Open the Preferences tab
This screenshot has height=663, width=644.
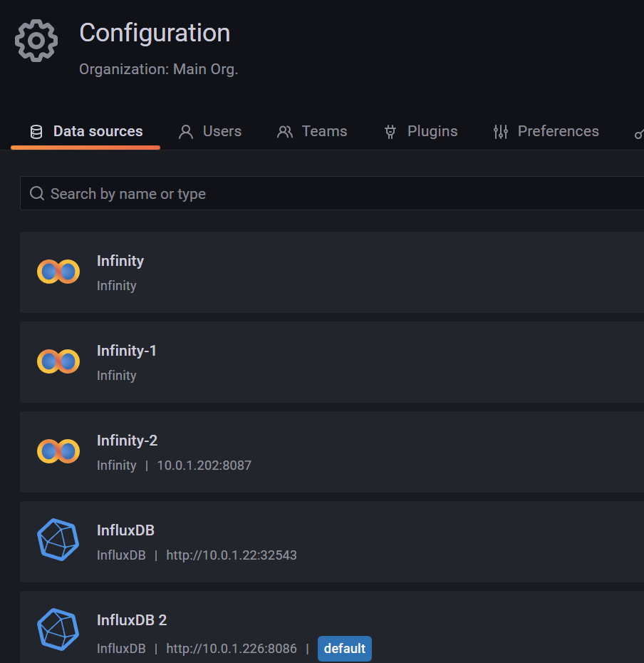(x=558, y=131)
